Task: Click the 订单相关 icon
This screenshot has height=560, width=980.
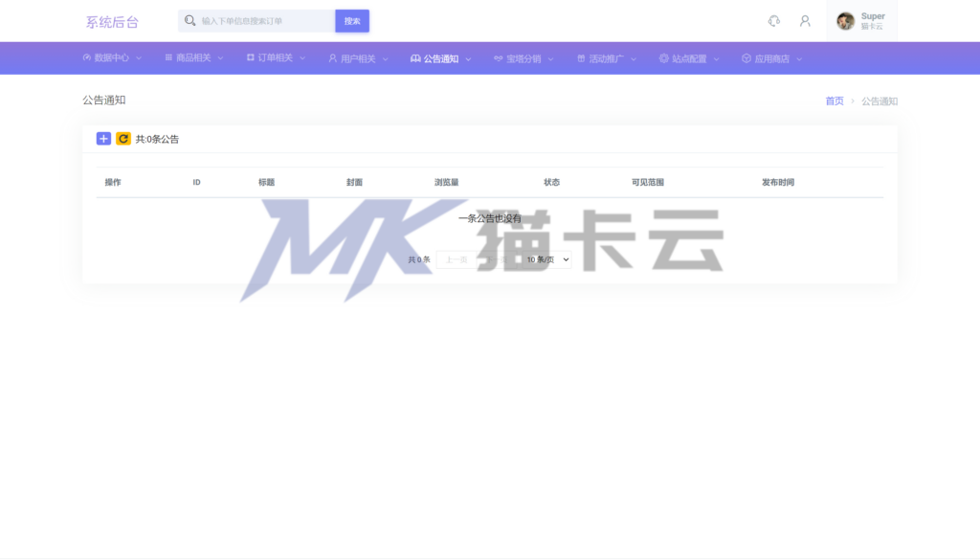Action: (250, 57)
